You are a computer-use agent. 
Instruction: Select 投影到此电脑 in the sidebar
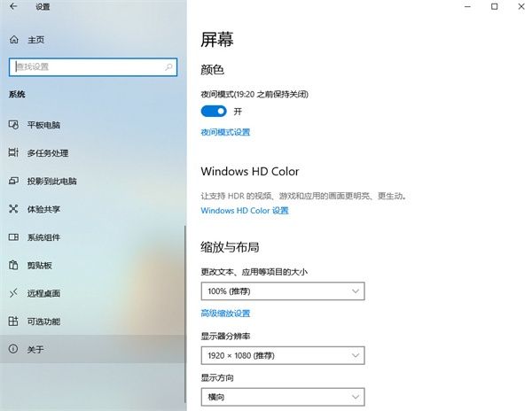(93, 181)
